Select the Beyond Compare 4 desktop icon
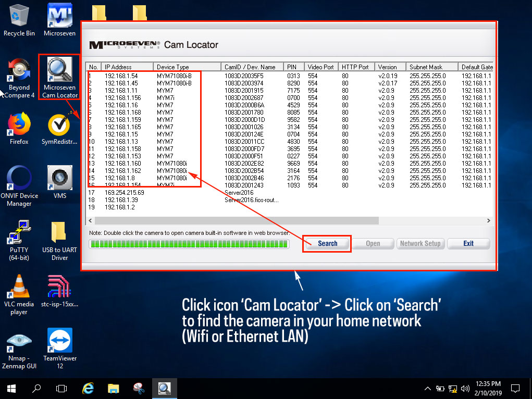532x399 pixels. pos(19,78)
